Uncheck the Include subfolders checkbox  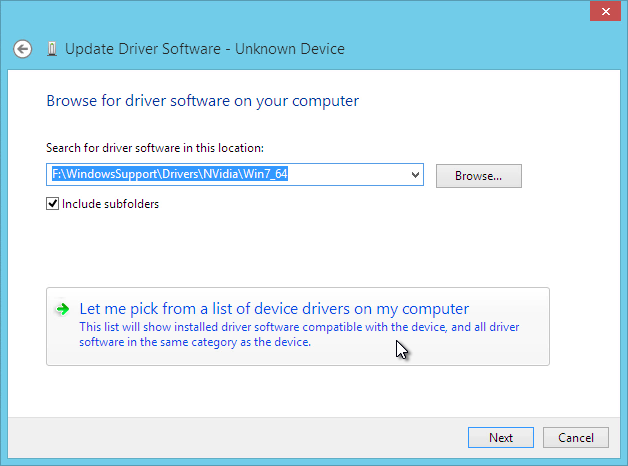[52, 204]
